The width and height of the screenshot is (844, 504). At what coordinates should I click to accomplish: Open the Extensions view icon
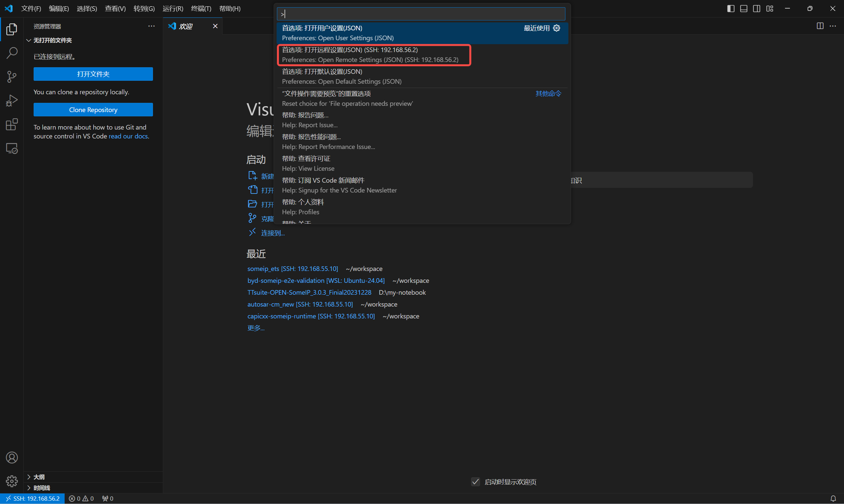coord(12,125)
